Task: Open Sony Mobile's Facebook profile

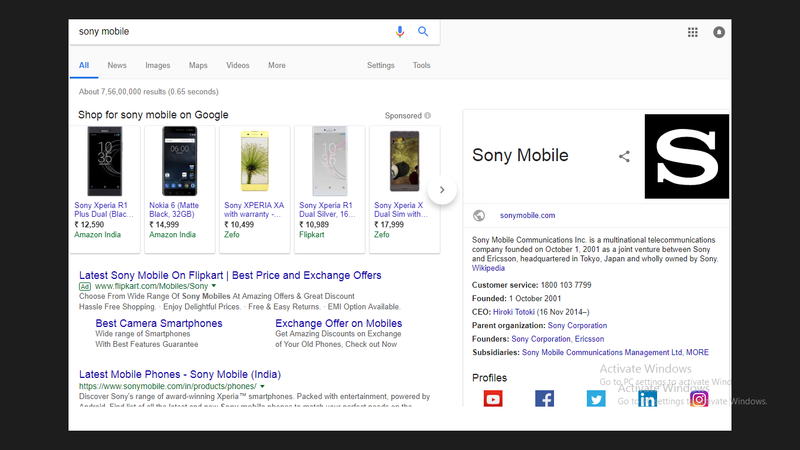Action: pos(544,399)
